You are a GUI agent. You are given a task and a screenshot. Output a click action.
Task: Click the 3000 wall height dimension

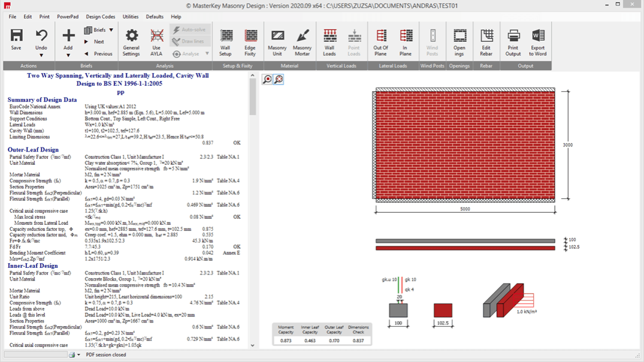coord(567,145)
